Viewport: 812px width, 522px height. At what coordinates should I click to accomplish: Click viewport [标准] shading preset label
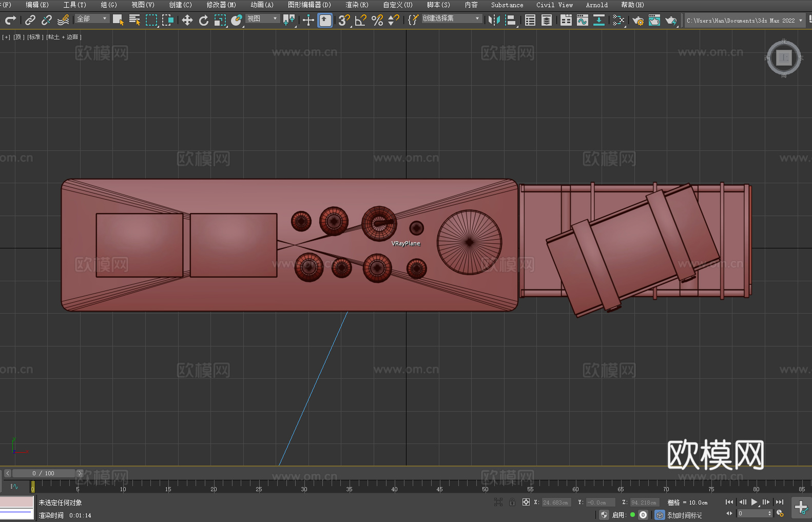(35, 37)
